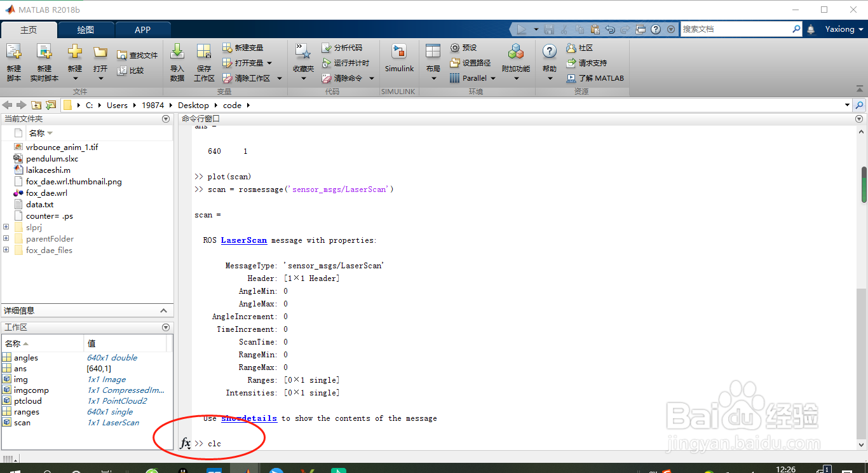
Task: Open Community (社区) link
Action: 580,48
